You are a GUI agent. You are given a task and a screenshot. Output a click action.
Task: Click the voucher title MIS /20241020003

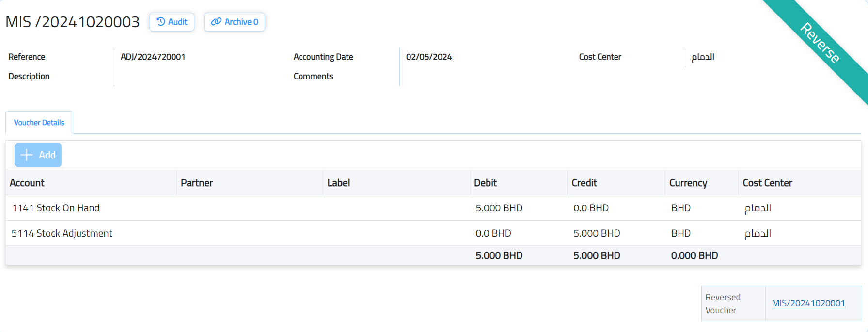coord(72,22)
